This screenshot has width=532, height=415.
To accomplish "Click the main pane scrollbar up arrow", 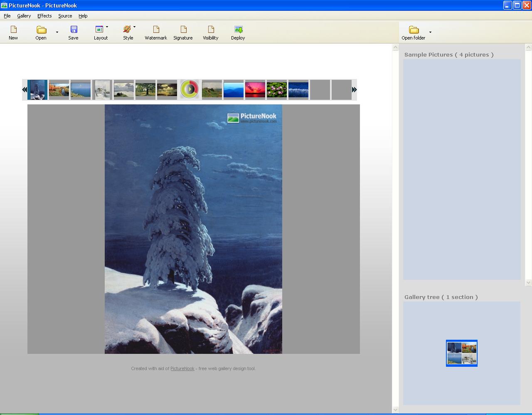I will [x=395, y=47].
